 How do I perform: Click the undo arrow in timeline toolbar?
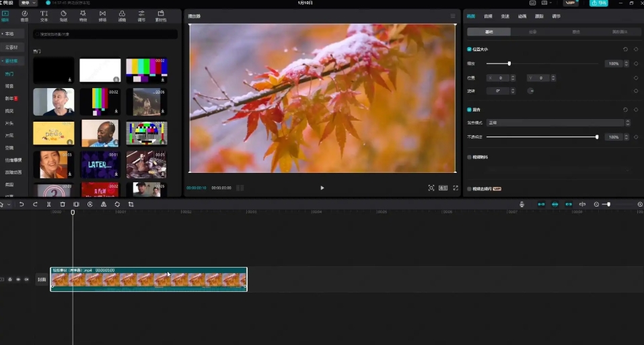[x=22, y=204]
